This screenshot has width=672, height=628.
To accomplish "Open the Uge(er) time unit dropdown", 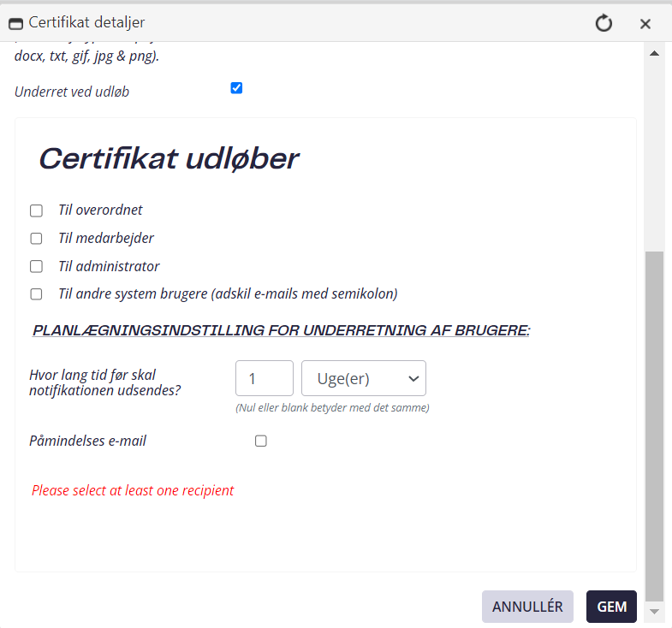I will (364, 378).
